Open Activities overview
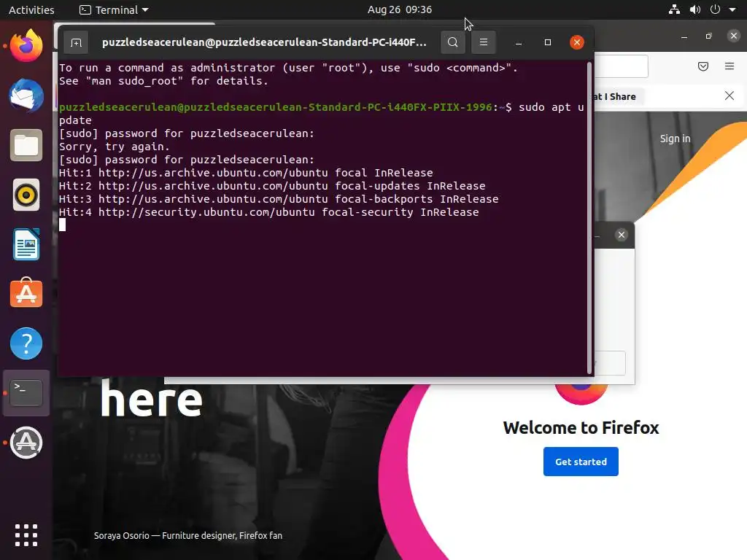The height and width of the screenshot is (560, 747). tap(31, 9)
